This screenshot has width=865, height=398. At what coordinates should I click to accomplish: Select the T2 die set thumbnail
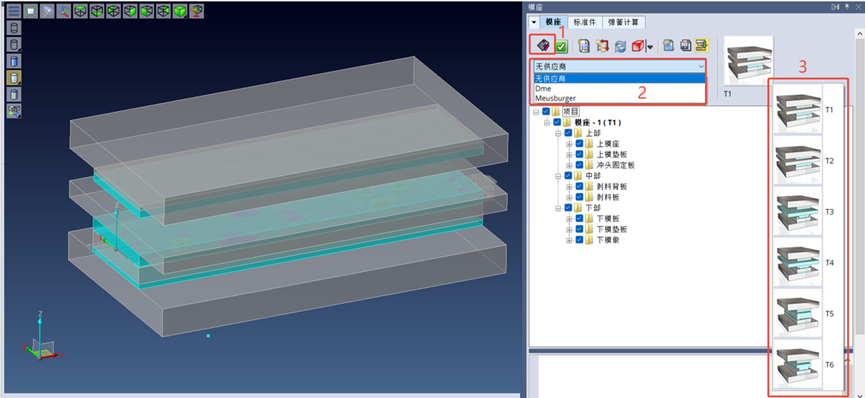[x=798, y=161]
